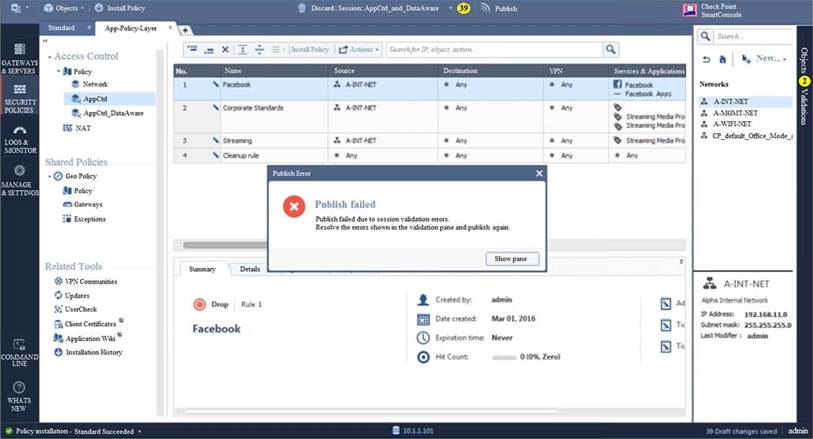813x439 pixels.
Task: Switch to the Standard policy tab
Action: [x=61, y=28]
